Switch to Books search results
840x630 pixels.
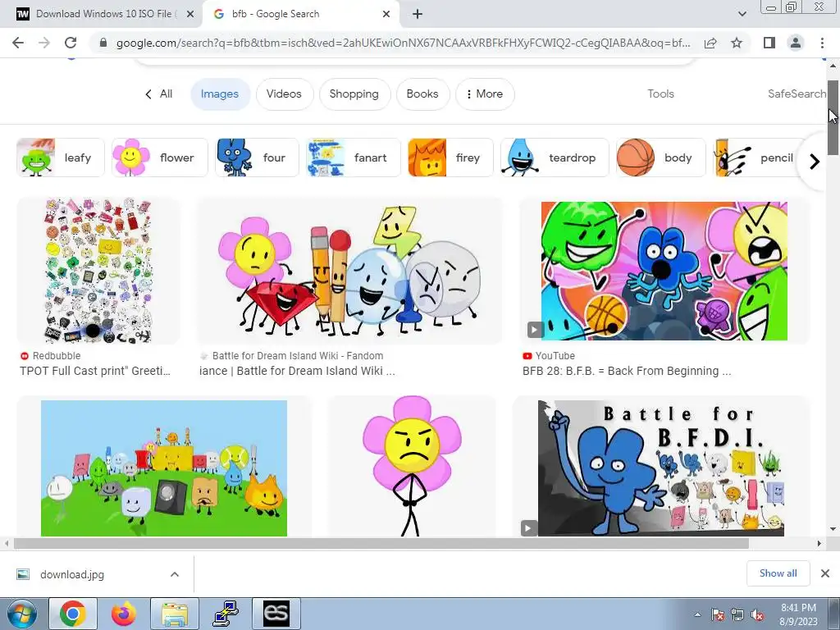(x=422, y=94)
